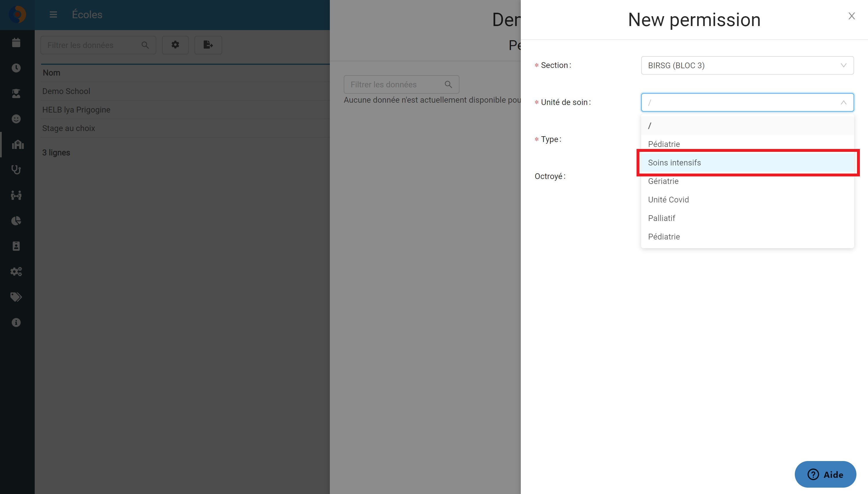868x494 pixels.
Task: Toggle the hamburger menu next to Écoles
Action: tap(53, 14)
